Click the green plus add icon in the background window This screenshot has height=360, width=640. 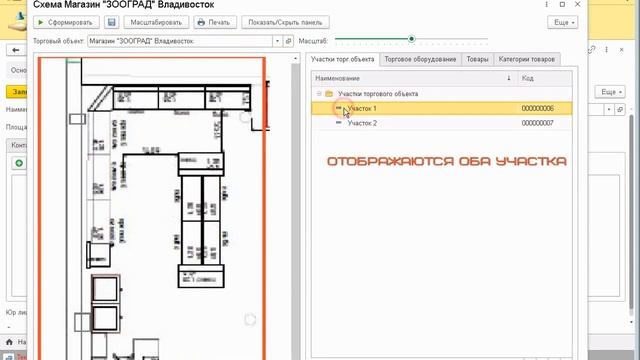[x=19, y=163]
